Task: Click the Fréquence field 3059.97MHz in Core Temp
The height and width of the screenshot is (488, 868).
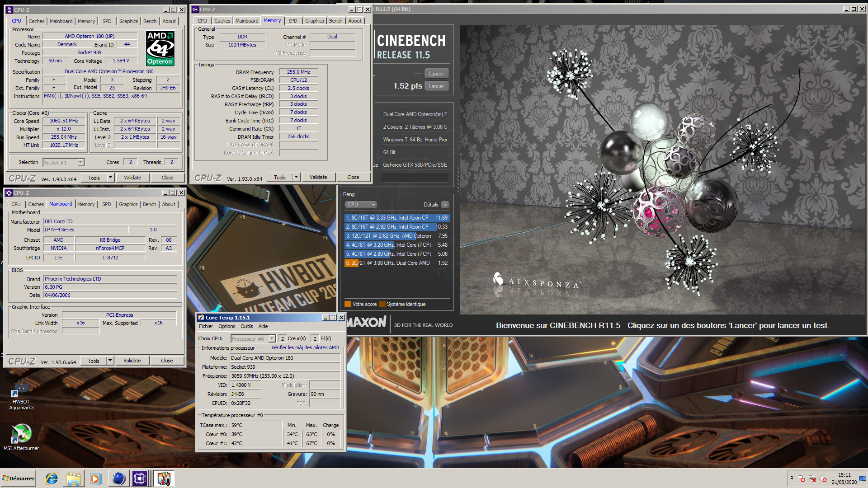Action: (285, 376)
